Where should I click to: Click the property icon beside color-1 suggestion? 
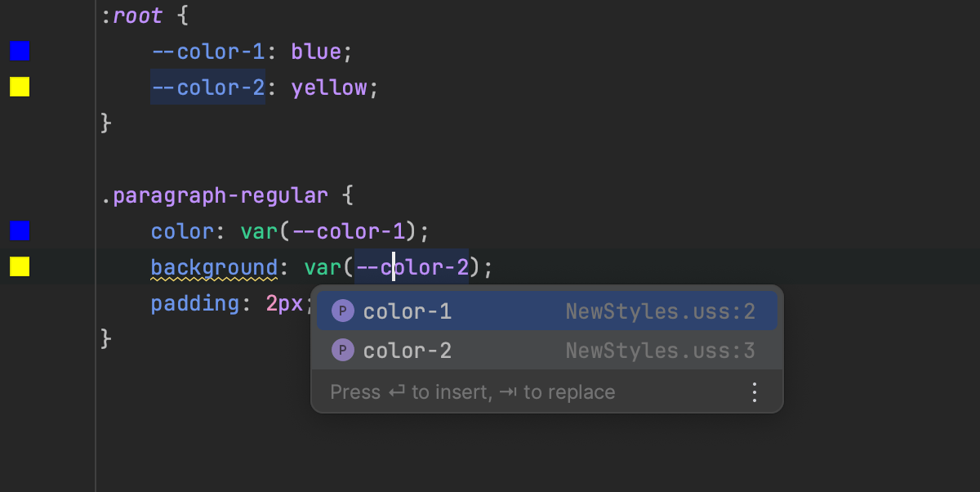point(343,311)
